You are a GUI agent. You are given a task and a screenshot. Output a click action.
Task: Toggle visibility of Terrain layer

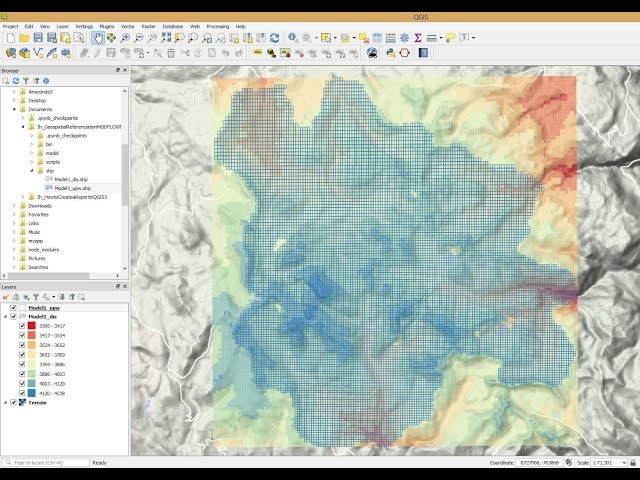coord(13,403)
